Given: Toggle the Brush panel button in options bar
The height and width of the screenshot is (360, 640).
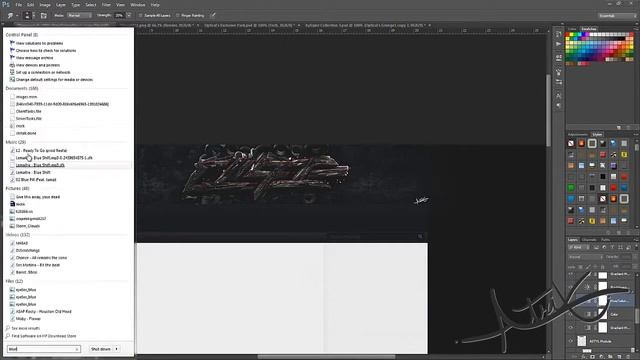Looking at the screenshot, I should (44, 16).
